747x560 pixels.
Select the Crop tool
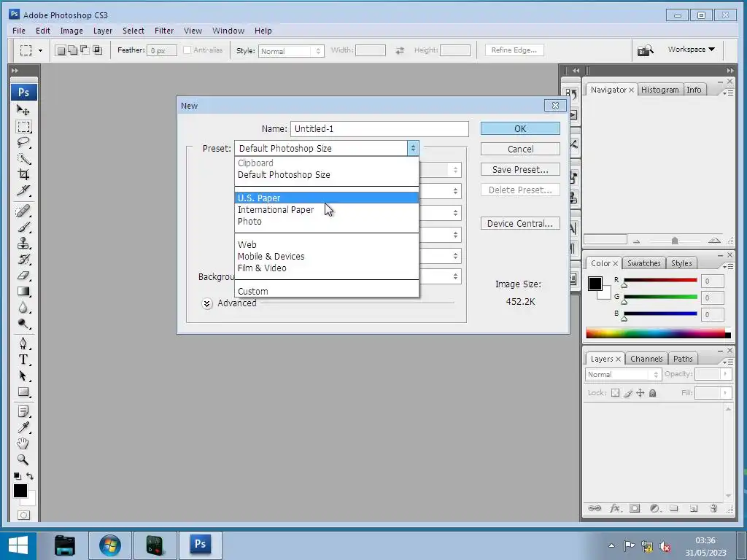click(x=23, y=174)
